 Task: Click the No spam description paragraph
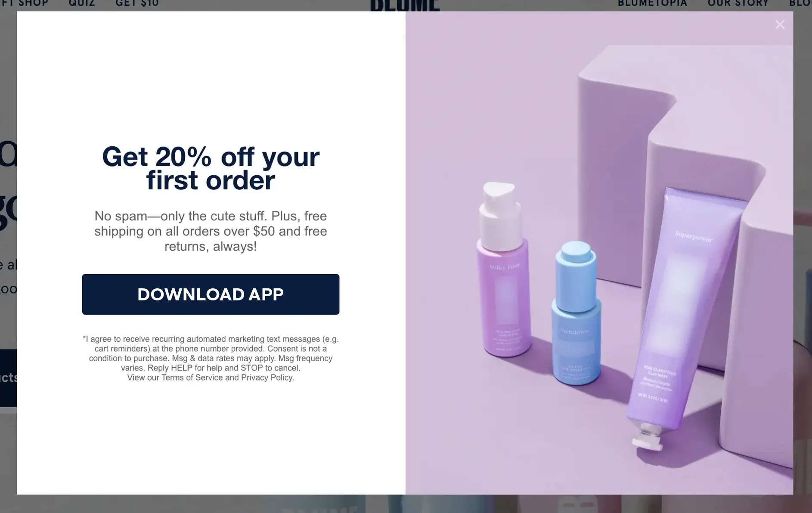tap(211, 231)
